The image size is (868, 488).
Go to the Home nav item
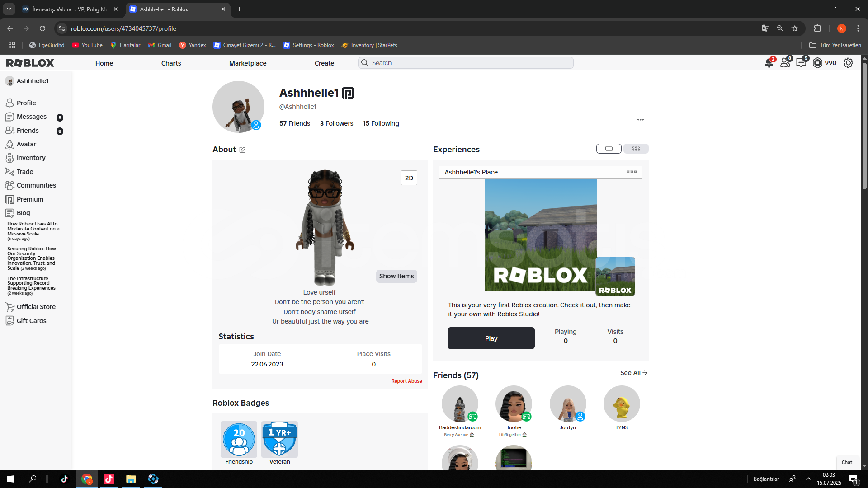104,63
